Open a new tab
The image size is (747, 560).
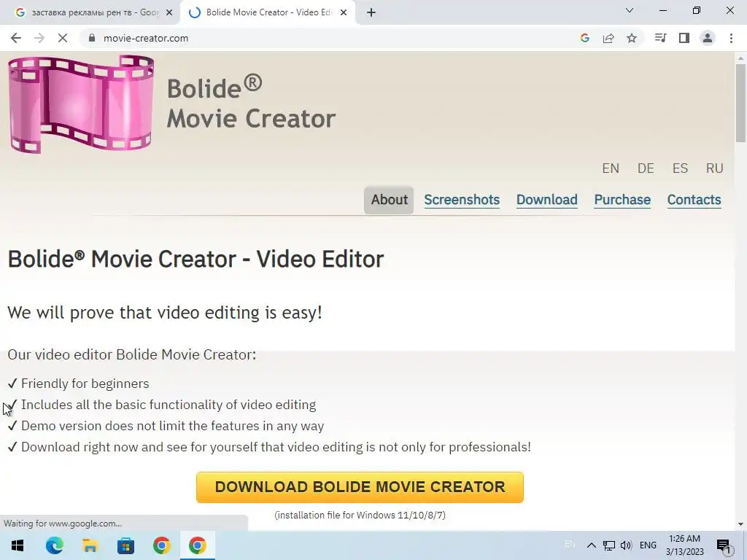click(x=371, y=12)
